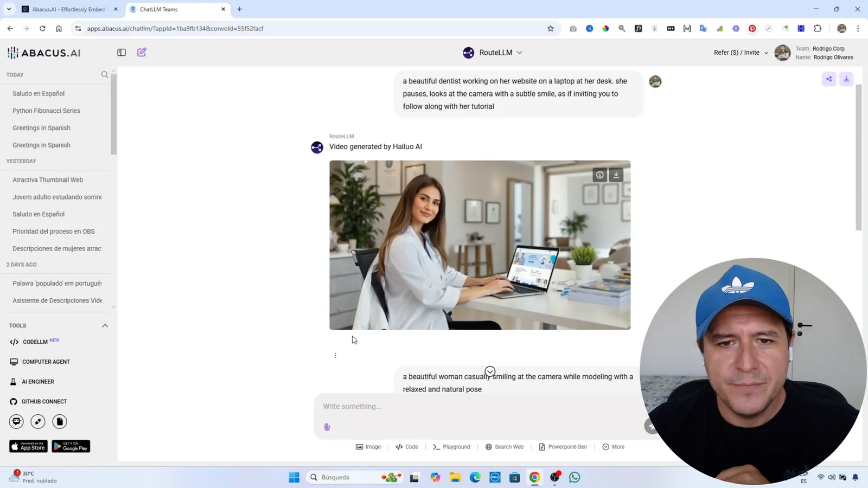Toggle the left sidebar panel
The height and width of the screenshot is (488, 868).
121,52
